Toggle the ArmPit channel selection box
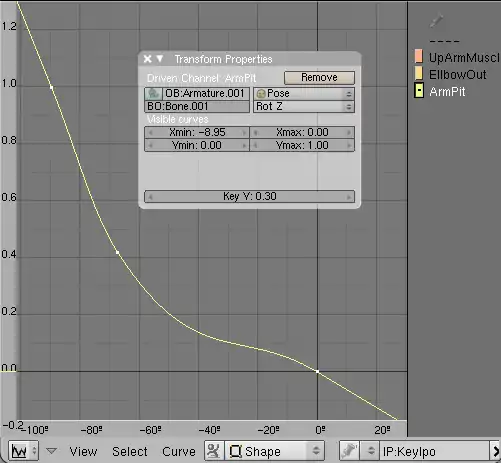The image size is (501, 463). click(419, 91)
